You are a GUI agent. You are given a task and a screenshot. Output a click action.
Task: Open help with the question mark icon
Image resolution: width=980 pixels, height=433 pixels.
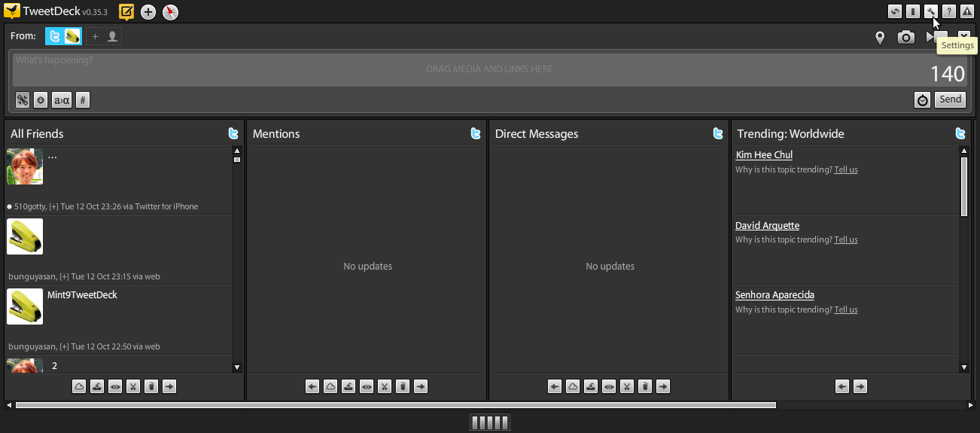pyautogui.click(x=949, y=11)
